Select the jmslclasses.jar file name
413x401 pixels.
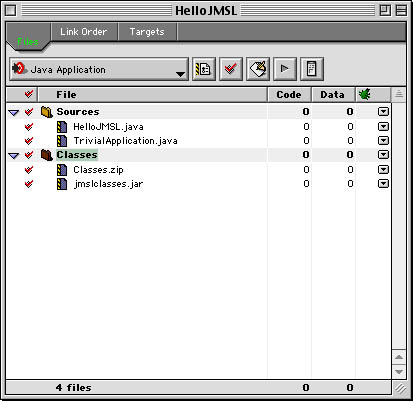point(108,184)
